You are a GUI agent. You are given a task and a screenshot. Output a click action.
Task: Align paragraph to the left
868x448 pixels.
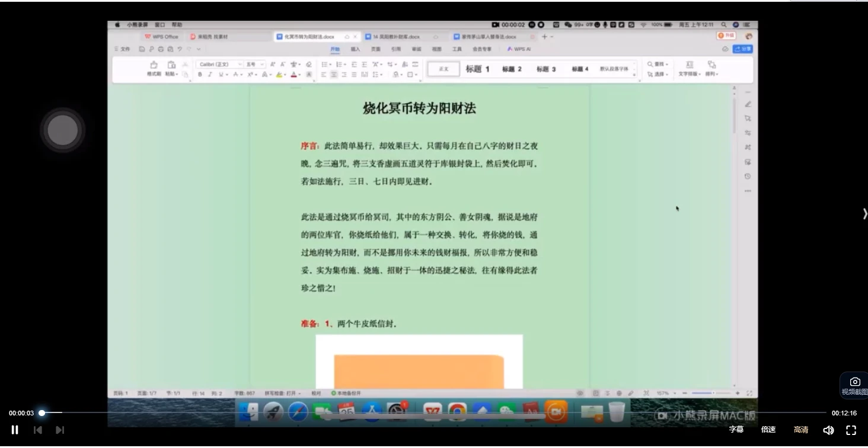click(324, 75)
